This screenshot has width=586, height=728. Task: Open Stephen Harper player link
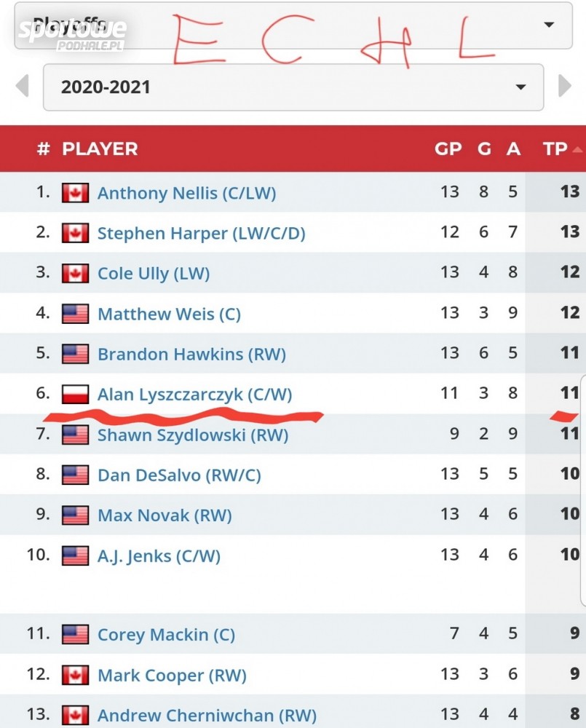(x=201, y=233)
